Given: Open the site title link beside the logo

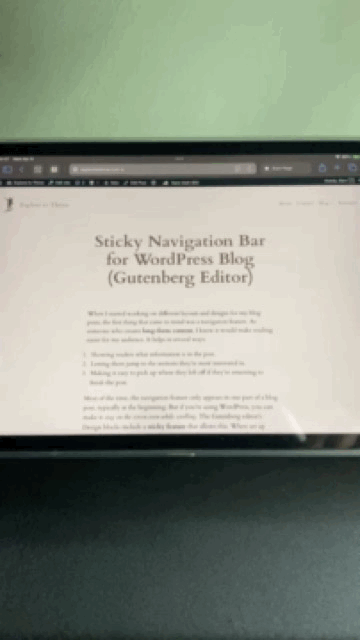Looking at the screenshot, I should (44, 205).
